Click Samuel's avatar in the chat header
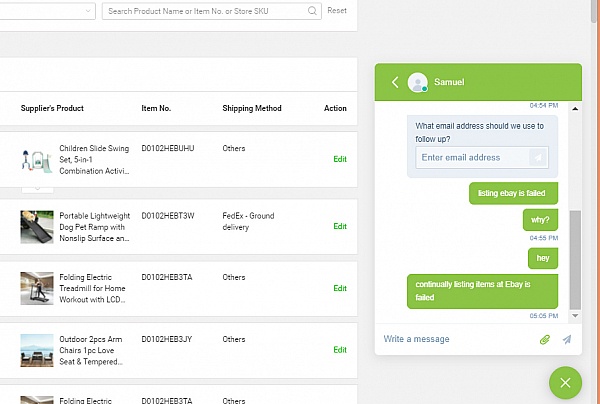The height and width of the screenshot is (404, 600). [418, 82]
